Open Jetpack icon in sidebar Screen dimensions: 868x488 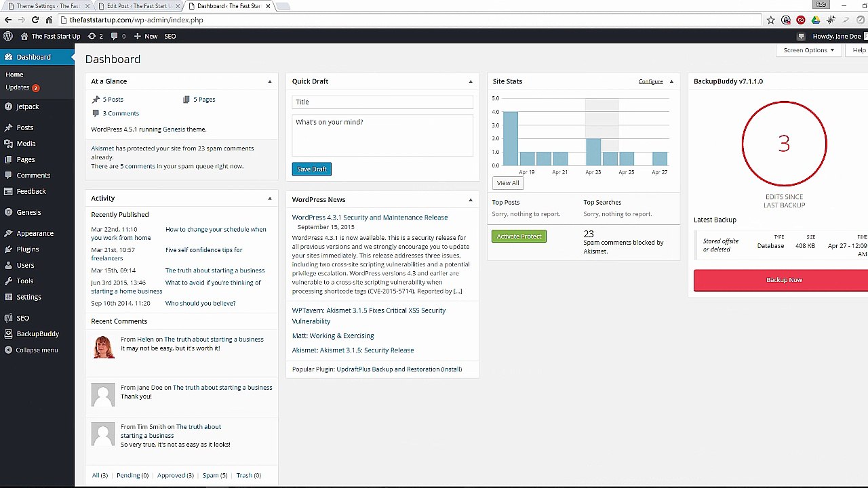8,106
